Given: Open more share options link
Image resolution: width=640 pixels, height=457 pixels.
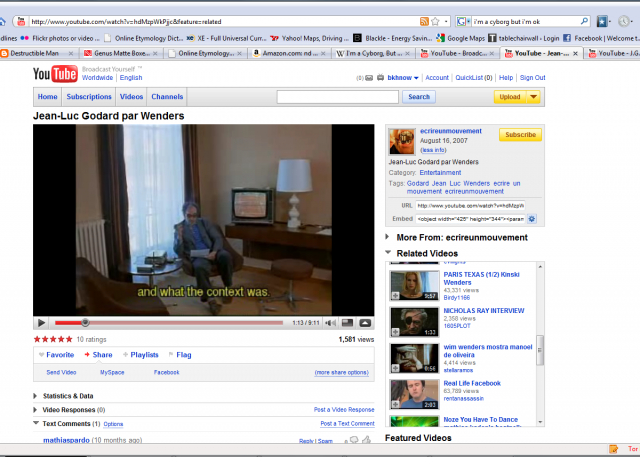Looking at the screenshot, I should click(342, 372).
